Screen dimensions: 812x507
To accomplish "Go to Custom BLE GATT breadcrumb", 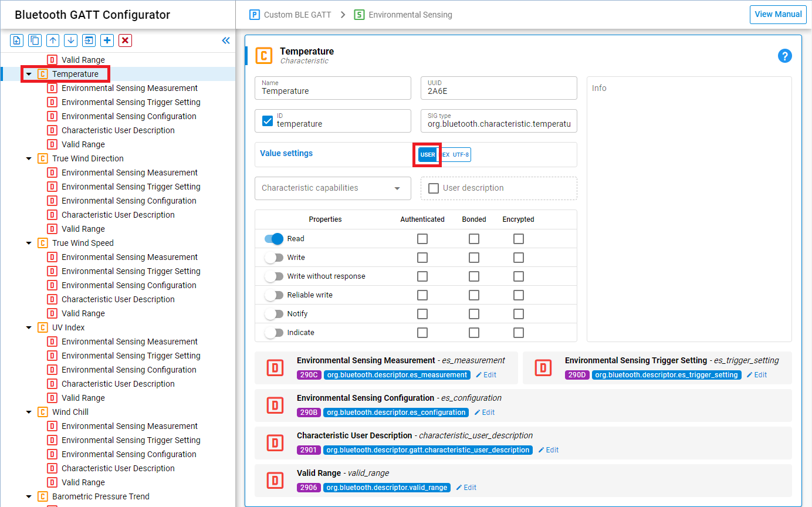I will click(x=290, y=15).
